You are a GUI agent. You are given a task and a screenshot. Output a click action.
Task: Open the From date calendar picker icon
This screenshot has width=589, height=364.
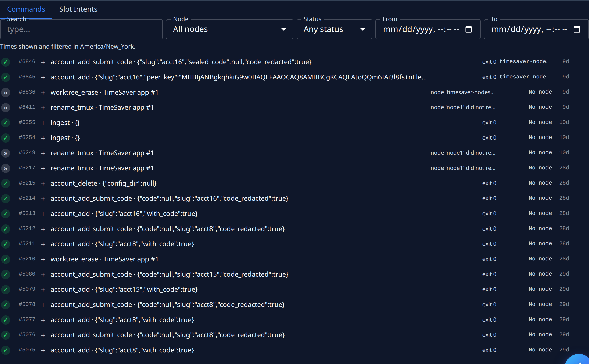coord(469,29)
